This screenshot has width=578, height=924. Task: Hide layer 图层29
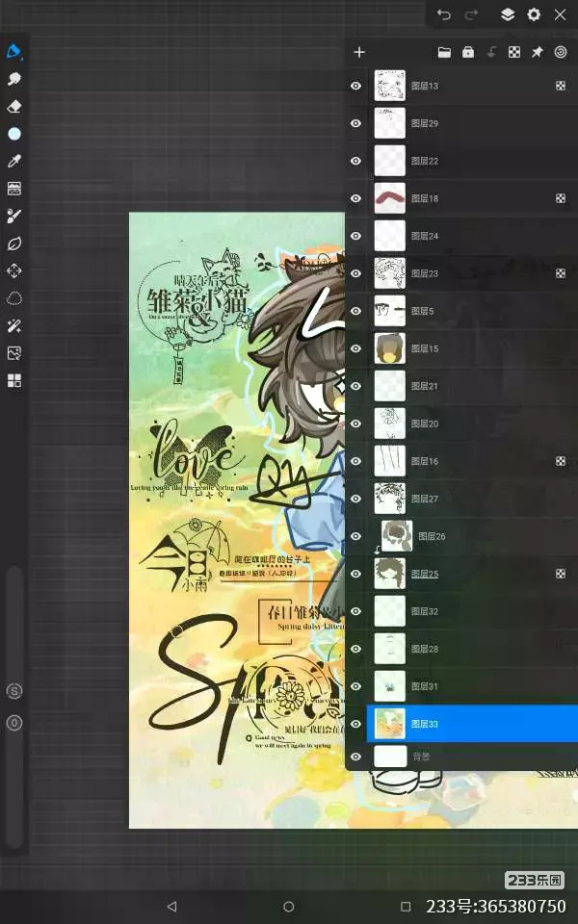click(355, 123)
